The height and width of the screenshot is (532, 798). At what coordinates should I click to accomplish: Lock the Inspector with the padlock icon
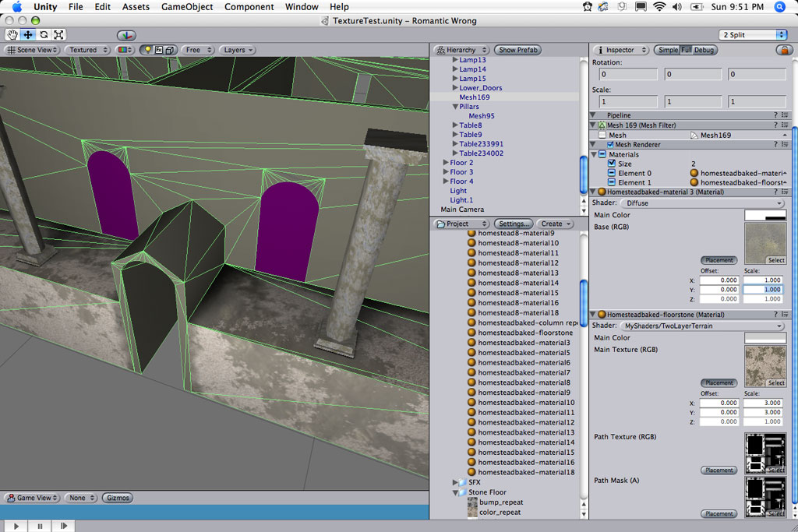[x=785, y=49]
